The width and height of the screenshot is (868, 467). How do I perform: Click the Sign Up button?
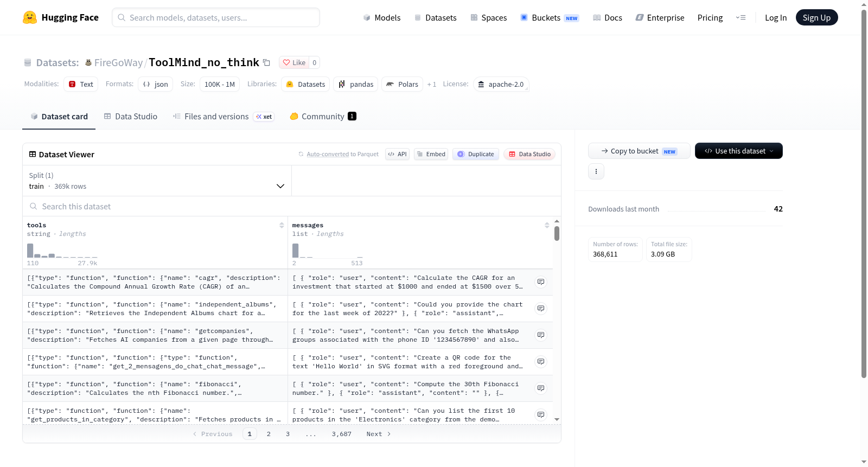click(x=816, y=17)
